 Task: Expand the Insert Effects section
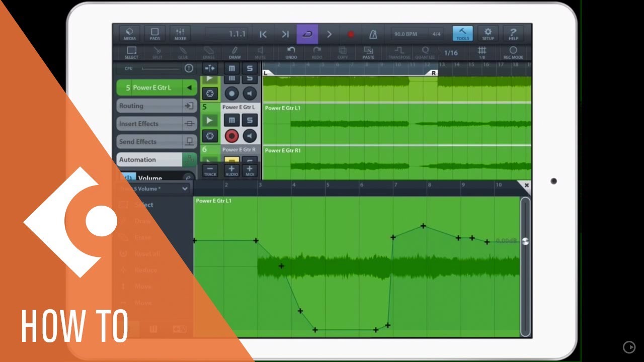(157, 124)
